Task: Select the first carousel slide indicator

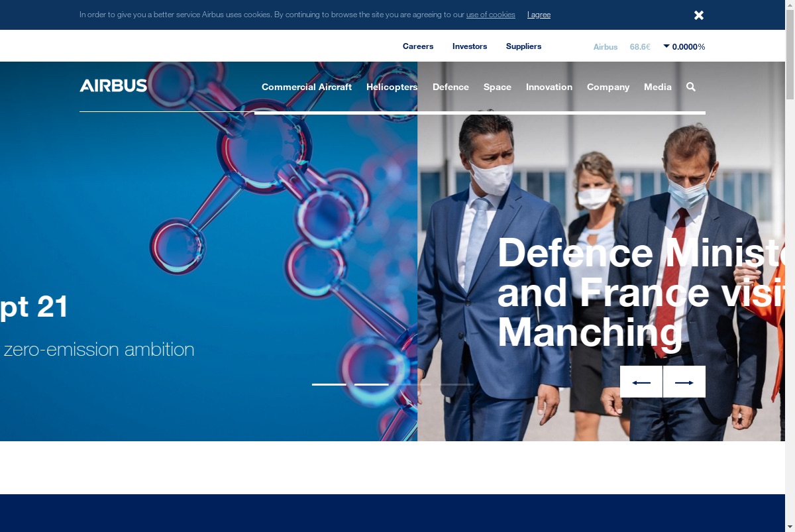Action: (x=329, y=384)
